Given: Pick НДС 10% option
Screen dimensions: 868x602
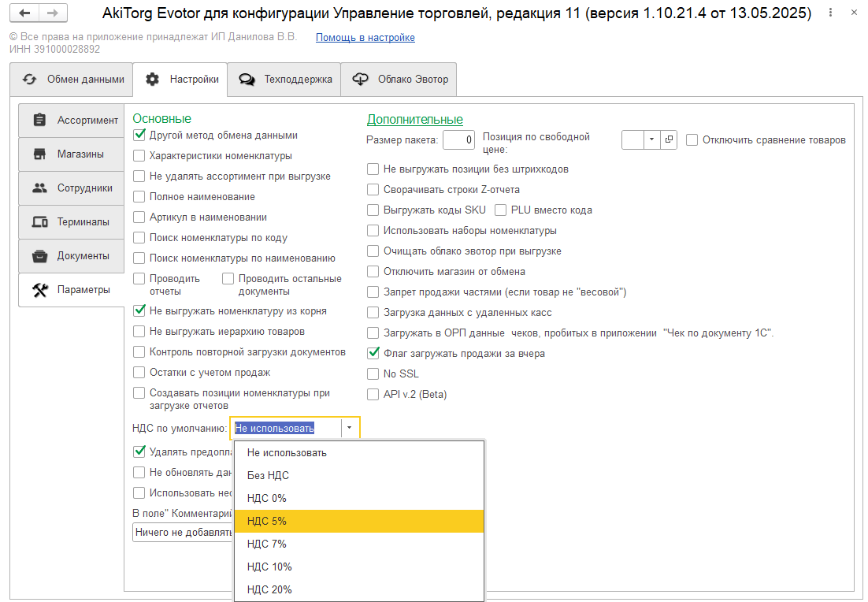Looking at the screenshot, I should point(359,567).
